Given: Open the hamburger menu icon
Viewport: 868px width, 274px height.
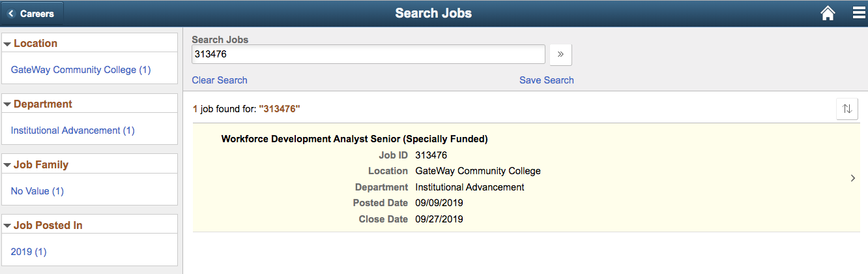Looking at the screenshot, I should [x=858, y=13].
